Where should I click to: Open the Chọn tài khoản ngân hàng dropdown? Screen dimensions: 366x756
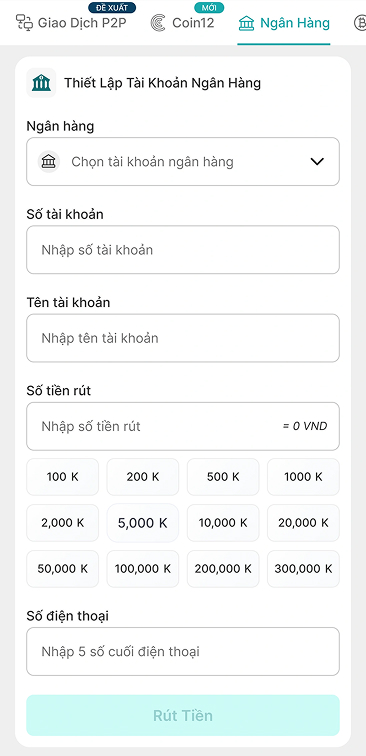(x=183, y=162)
